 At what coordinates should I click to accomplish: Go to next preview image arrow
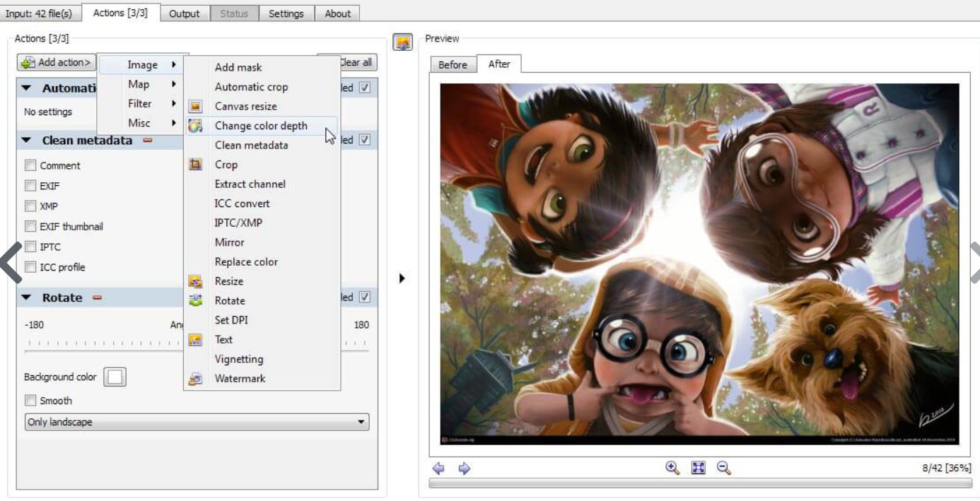pos(464,468)
